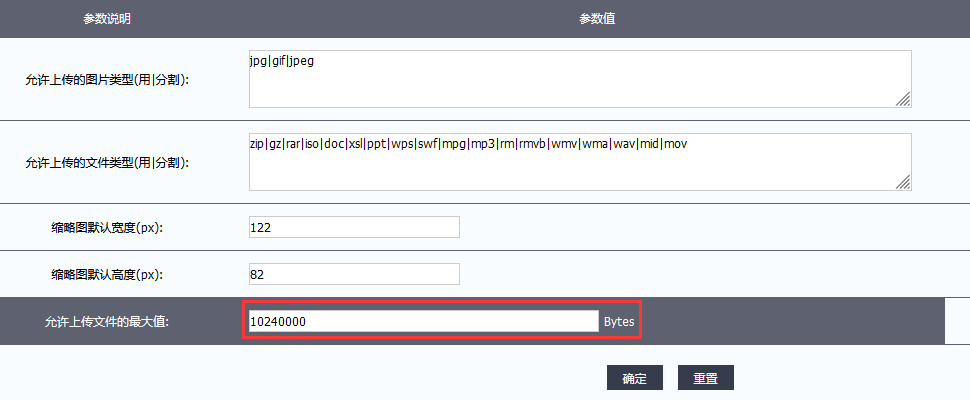Place cursor on 'jpeg' in image types
The image size is (970, 400).
301,62
